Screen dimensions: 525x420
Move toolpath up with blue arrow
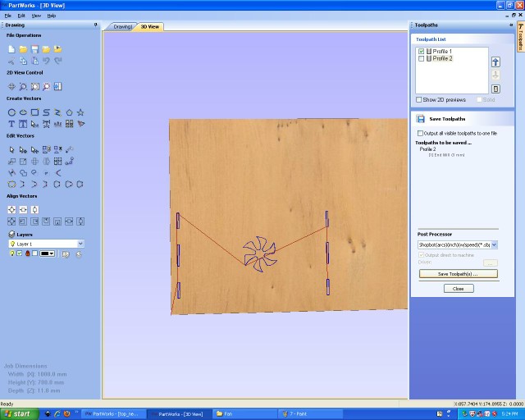click(x=495, y=62)
